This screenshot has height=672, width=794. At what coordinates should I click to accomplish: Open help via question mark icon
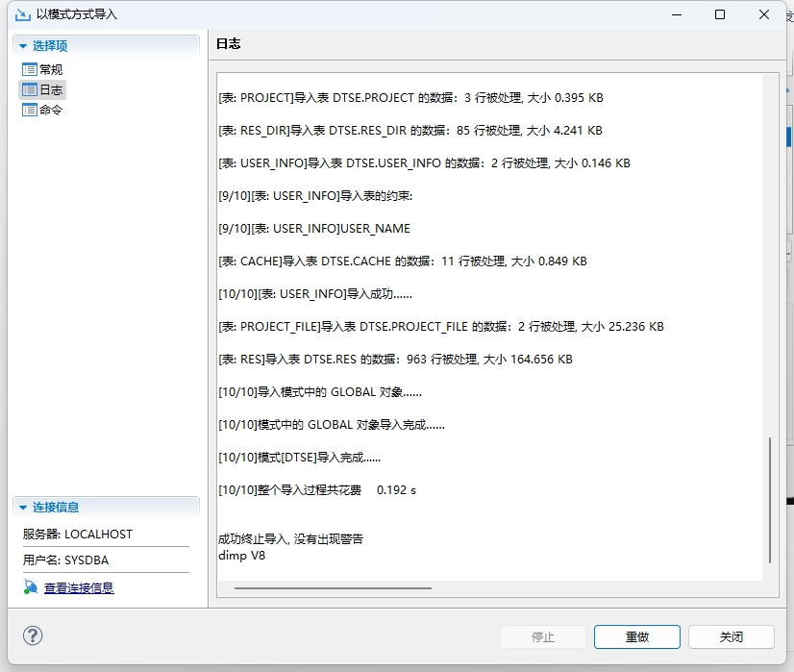pos(33,636)
